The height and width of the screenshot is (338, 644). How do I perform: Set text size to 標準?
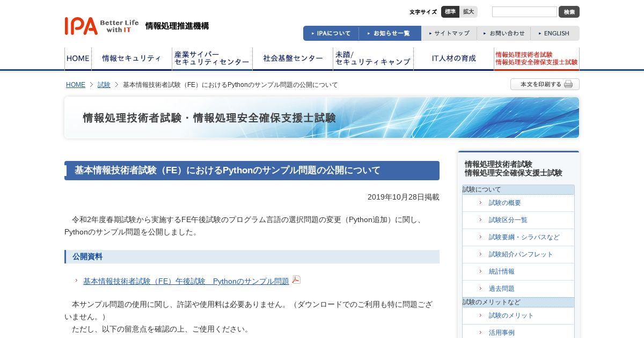point(450,12)
